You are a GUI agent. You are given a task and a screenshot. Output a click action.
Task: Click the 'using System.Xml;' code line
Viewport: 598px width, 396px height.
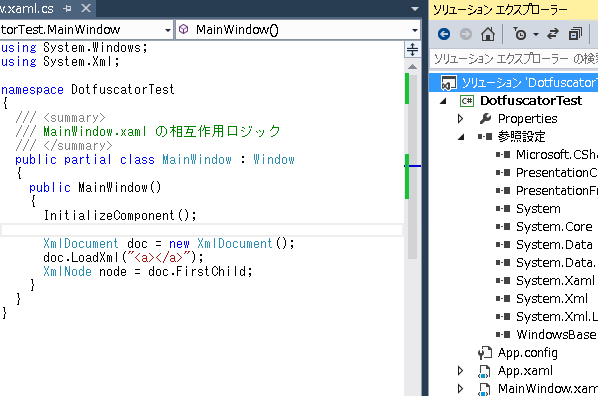pos(60,61)
